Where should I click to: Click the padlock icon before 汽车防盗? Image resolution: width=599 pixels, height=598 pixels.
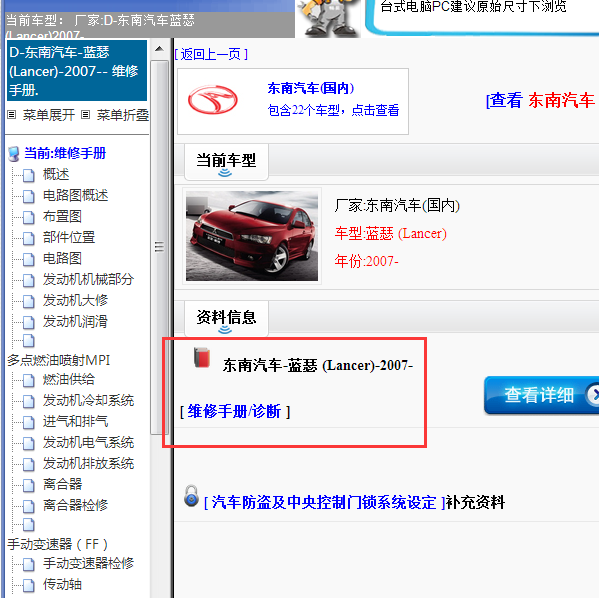point(191,496)
